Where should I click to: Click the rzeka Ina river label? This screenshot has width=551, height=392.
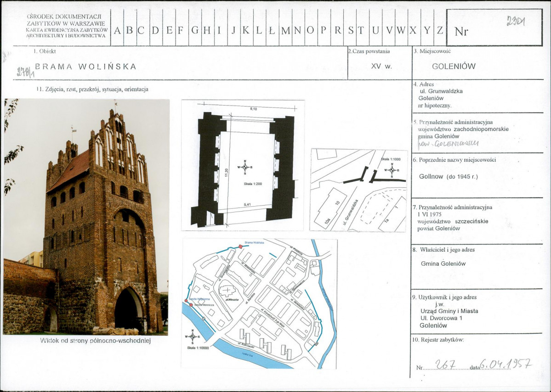pos(248,354)
